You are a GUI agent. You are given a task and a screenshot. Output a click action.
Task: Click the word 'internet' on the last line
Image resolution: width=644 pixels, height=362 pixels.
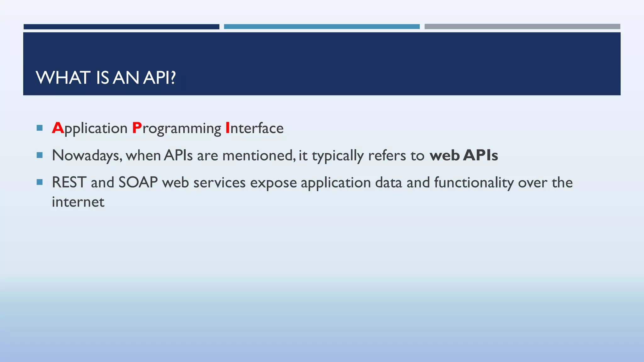(x=78, y=202)
